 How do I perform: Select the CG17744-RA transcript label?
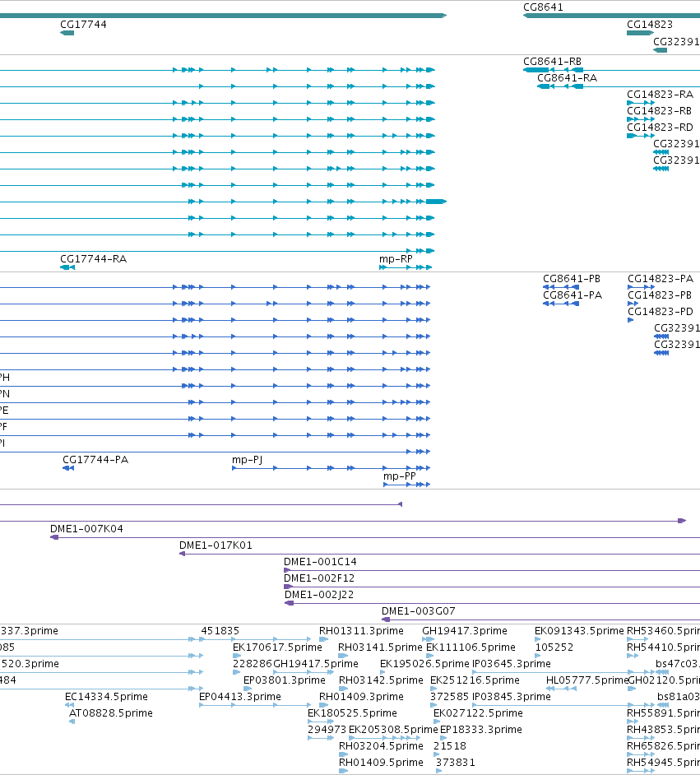point(94,259)
